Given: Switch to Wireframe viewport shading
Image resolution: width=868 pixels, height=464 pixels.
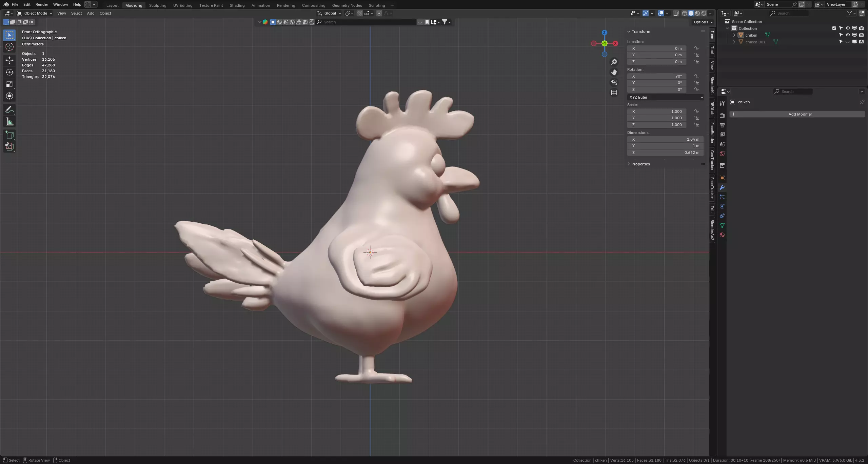Looking at the screenshot, I should coord(685,13).
